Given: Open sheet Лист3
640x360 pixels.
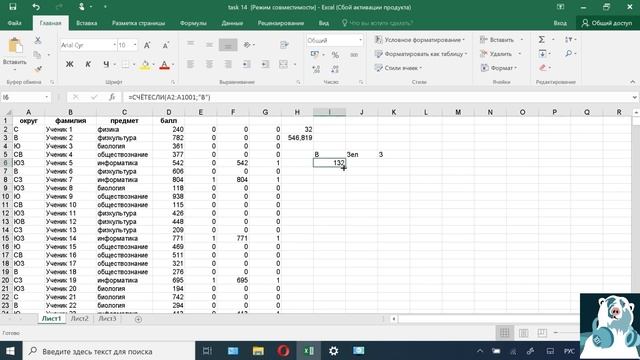Looking at the screenshot, I should 107,319.
